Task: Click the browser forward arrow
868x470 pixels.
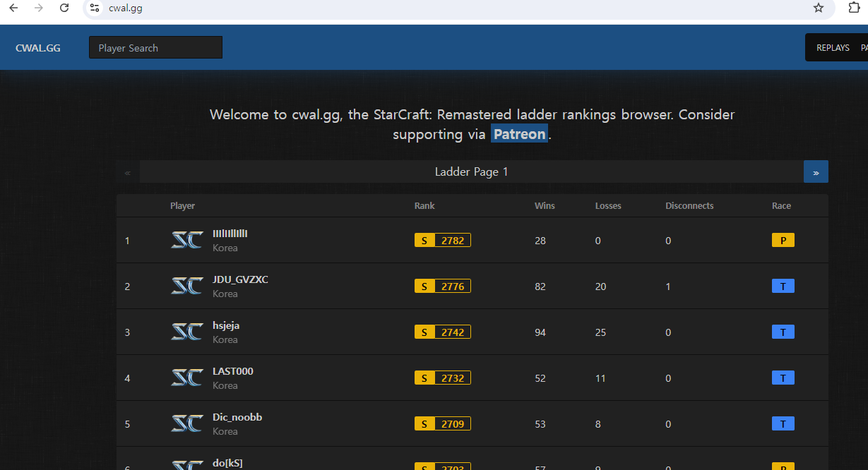Action: point(39,8)
